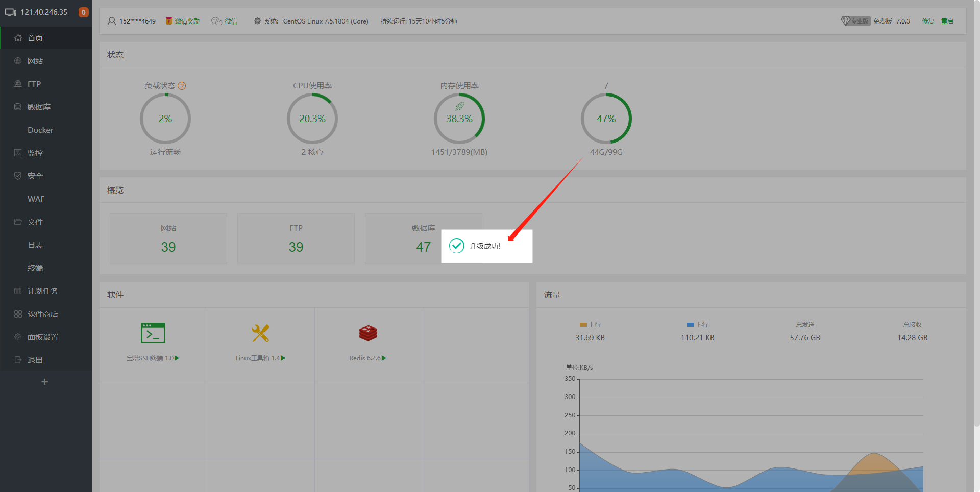Click the Linux工具箱 wrench icon
Viewport: 980px width, 492px height.
coord(260,333)
